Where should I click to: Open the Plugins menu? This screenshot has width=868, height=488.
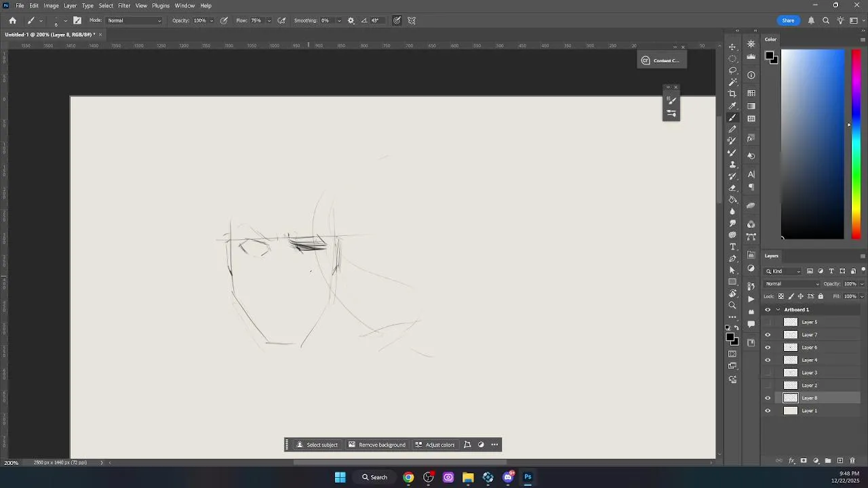point(161,5)
